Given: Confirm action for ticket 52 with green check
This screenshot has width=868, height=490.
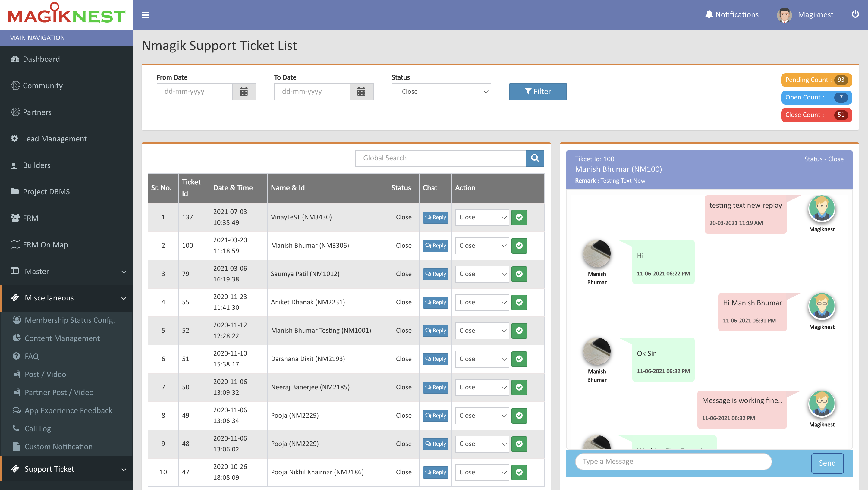Looking at the screenshot, I should [x=519, y=331].
